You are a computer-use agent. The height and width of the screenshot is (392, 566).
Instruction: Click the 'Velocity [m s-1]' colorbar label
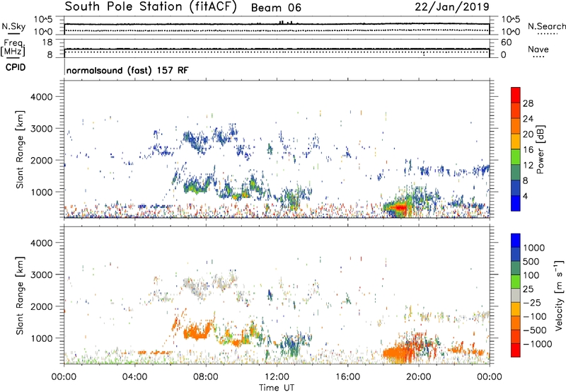pyautogui.click(x=559, y=295)
